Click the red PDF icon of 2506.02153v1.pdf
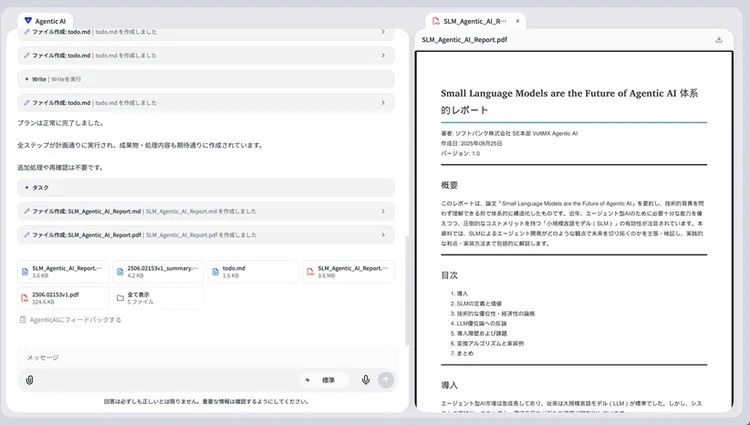The width and height of the screenshot is (750, 425). pos(25,298)
